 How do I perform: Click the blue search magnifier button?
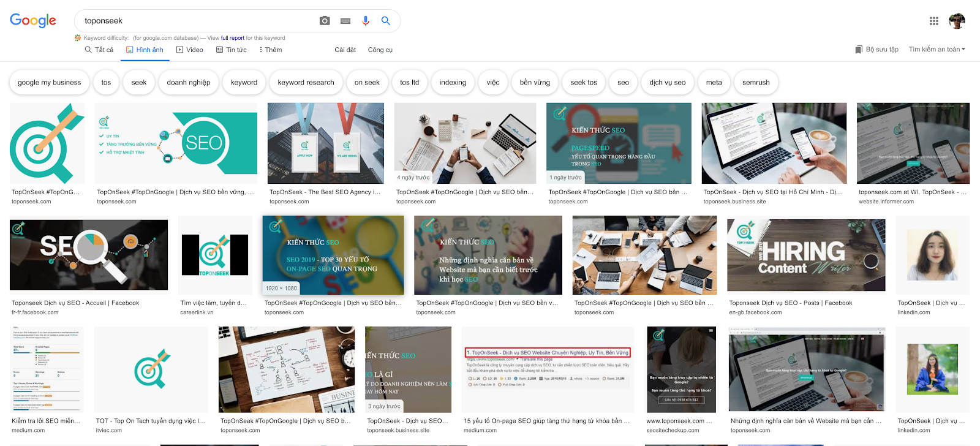[x=386, y=21]
